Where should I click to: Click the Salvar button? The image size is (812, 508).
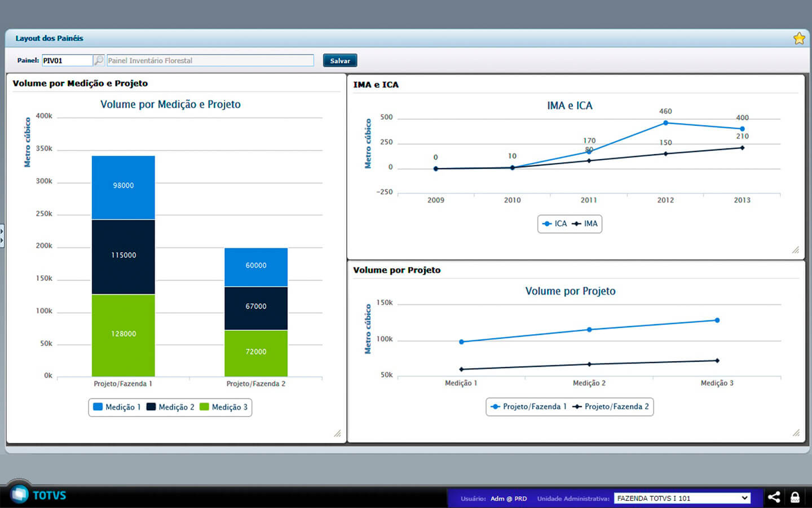339,60
